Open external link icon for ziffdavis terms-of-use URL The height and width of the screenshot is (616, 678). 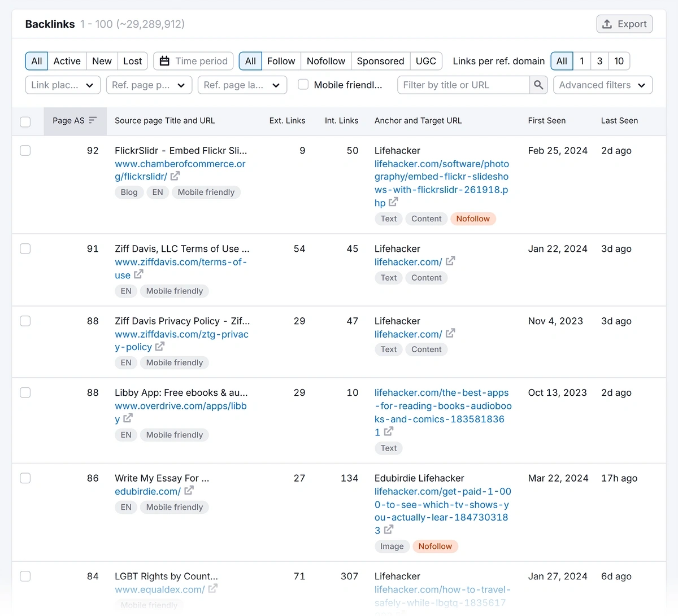click(138, 274)
